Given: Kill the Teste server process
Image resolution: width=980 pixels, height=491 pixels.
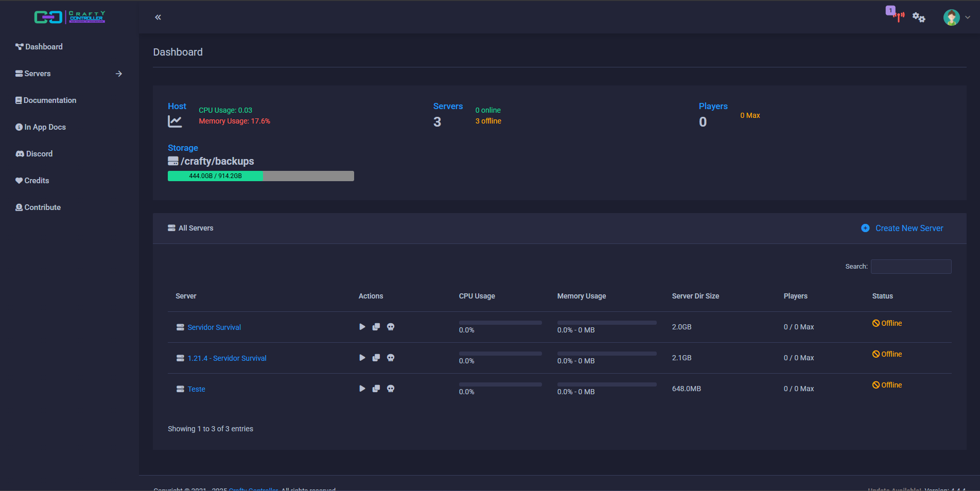Looking at the screenshot, I should [391, 389].
